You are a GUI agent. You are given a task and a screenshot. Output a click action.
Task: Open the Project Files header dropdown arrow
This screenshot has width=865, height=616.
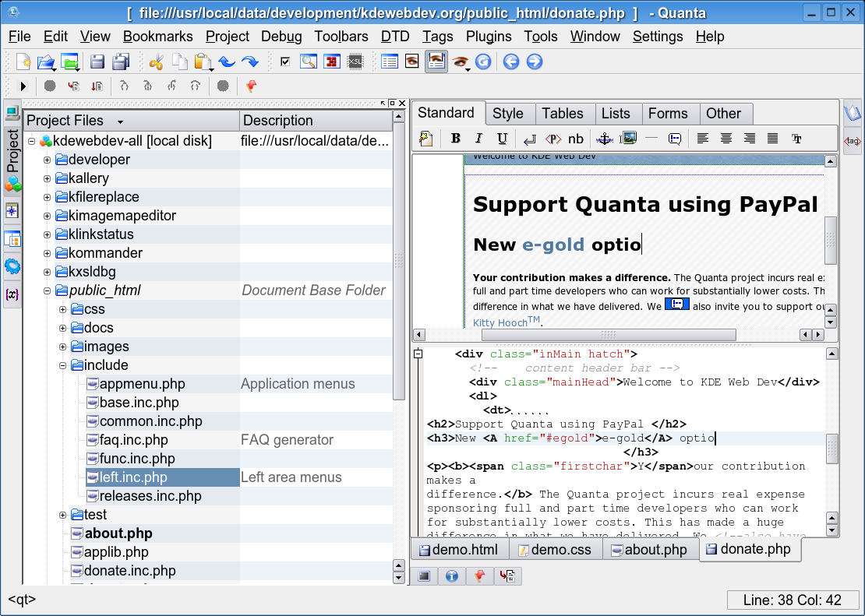(x=120, y=122)
